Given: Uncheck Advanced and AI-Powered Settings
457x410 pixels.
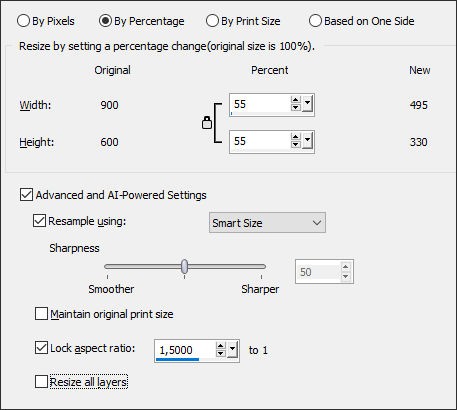Looking at the screenshot, I should pyautogui.click(x=26, y=195).
